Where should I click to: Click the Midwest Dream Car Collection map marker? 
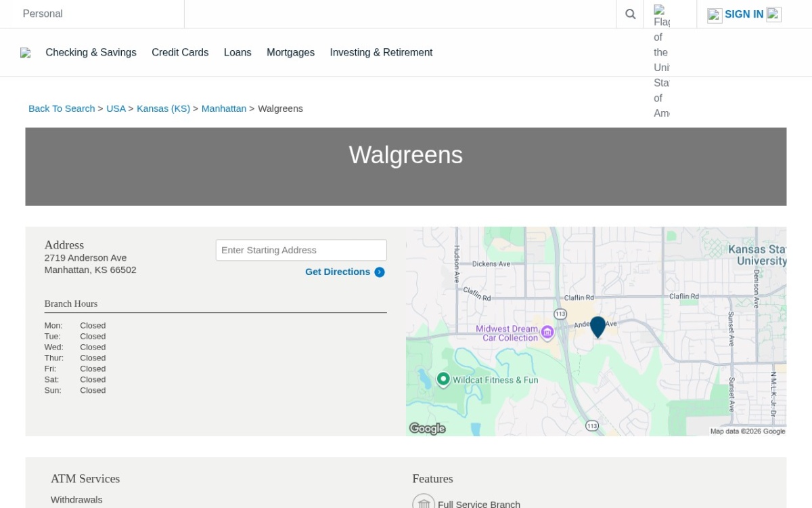point(547,333)
